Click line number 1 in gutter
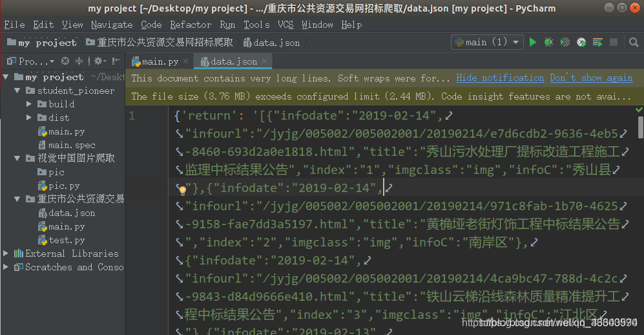This screenshot has height=335, width=644. click(x=132, y=116)
